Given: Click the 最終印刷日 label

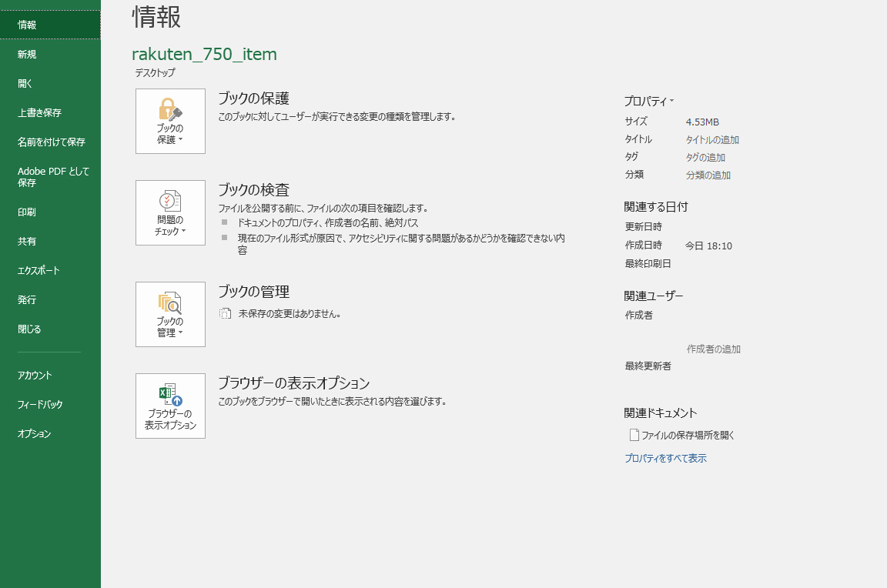Looking at the screenshot, I should (648, 263).
